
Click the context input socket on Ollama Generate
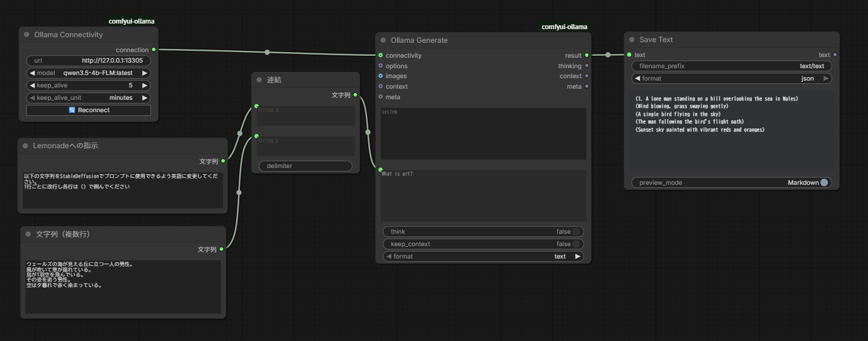coord(381,86)
